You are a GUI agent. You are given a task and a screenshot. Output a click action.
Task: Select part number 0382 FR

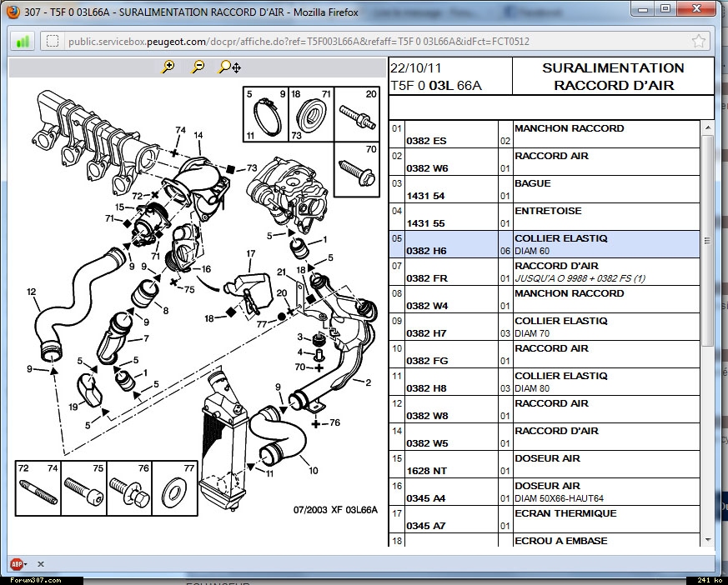click(427, 278)
